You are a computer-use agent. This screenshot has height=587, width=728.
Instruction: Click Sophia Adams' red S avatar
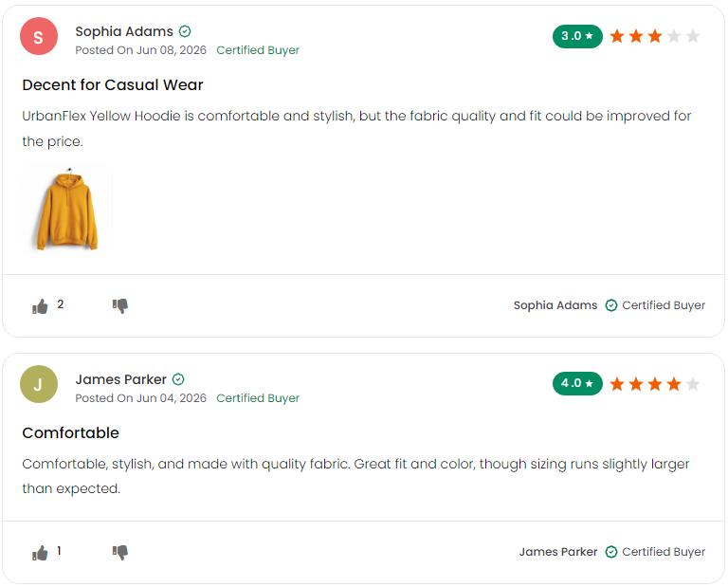(x=39, y=36)
